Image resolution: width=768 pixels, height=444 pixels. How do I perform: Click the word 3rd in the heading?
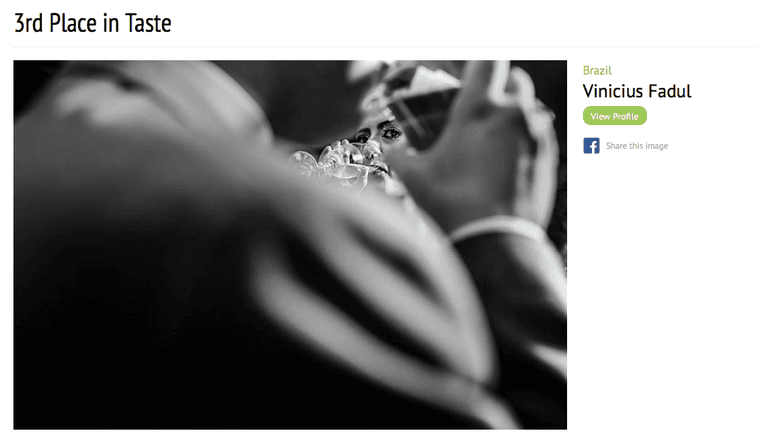pos(28,23)
